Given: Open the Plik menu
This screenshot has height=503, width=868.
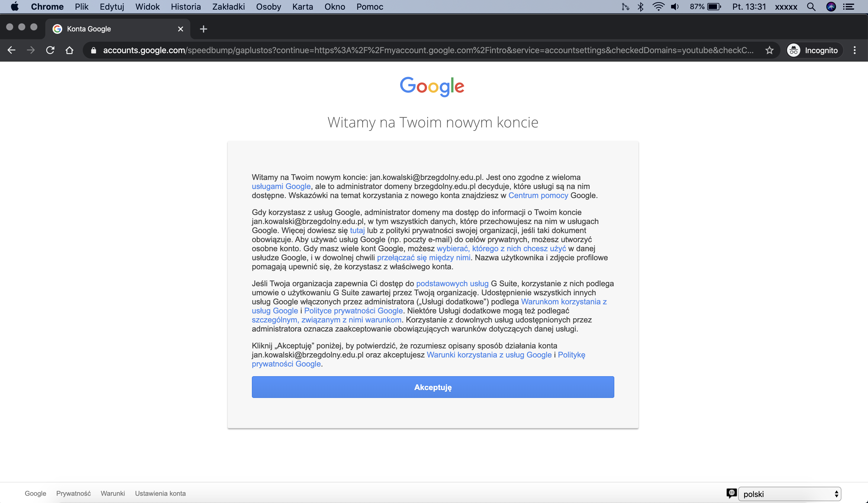Looking at the screenshot, I should coord(82,7).
